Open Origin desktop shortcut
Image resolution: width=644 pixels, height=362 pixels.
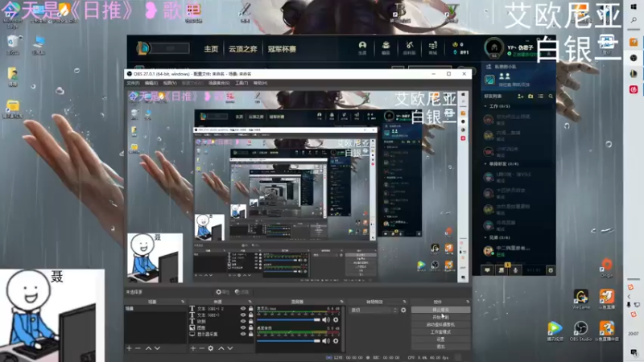pos(607,267)
